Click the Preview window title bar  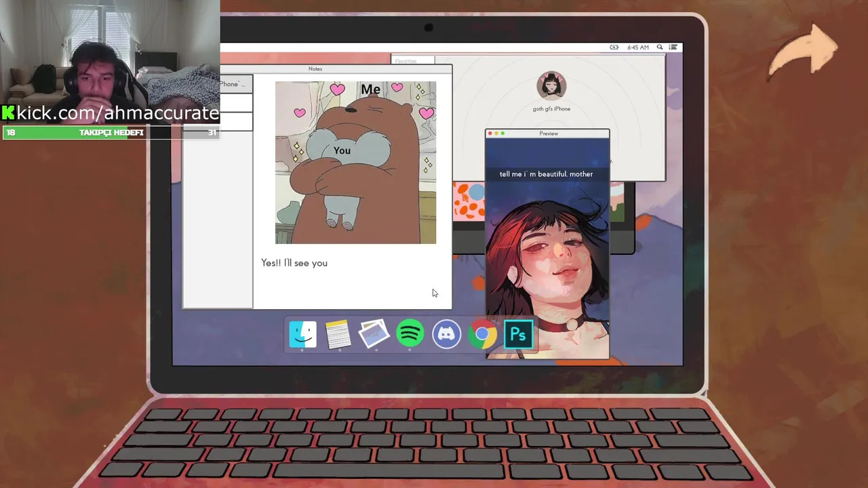coord(548,134)
